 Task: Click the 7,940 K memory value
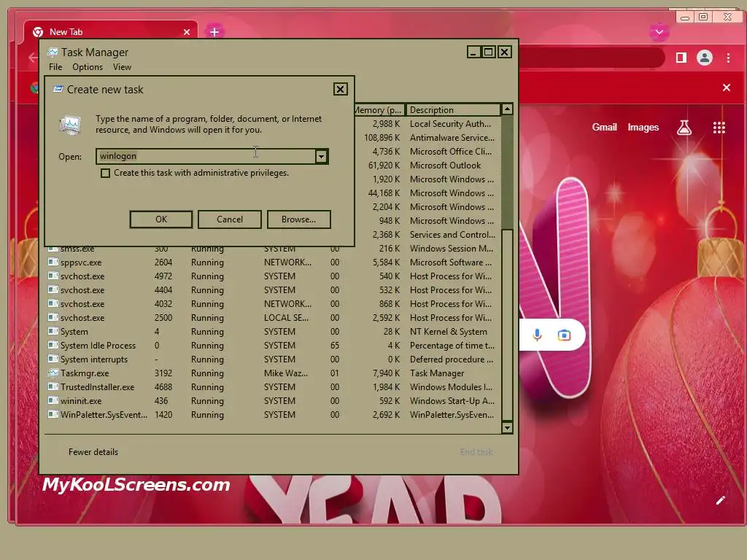[386, 373]
